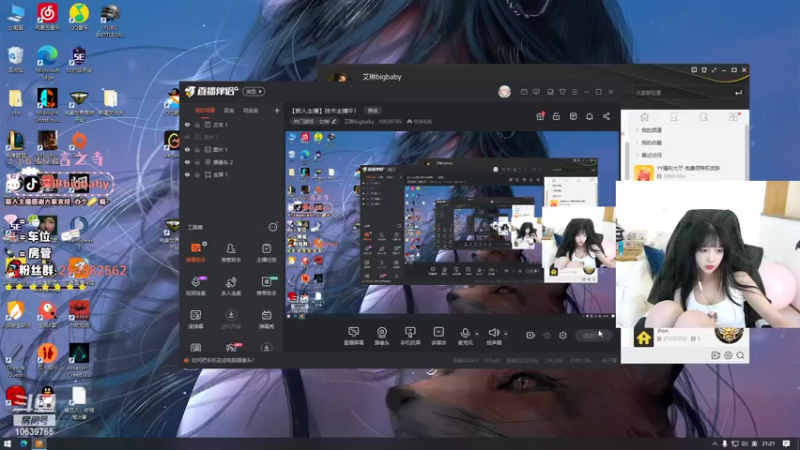Click the unlock padlock icon in header

(556, 116)
